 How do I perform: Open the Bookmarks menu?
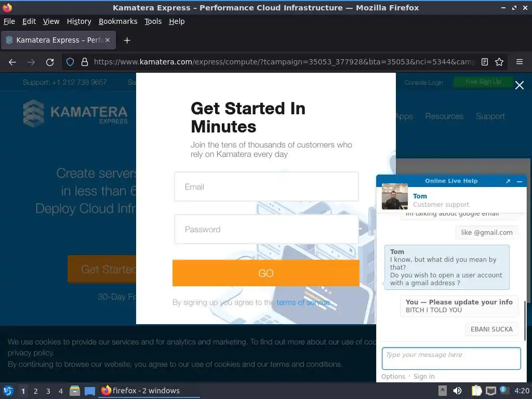pyautogui.click(x=118, y=21)
